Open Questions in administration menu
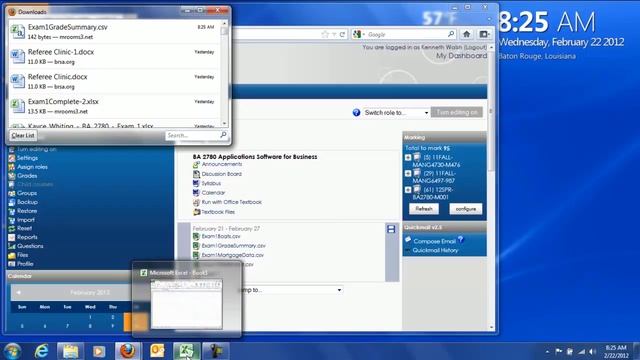The width and height of the screenshot is (640, 360). point(30,246)
